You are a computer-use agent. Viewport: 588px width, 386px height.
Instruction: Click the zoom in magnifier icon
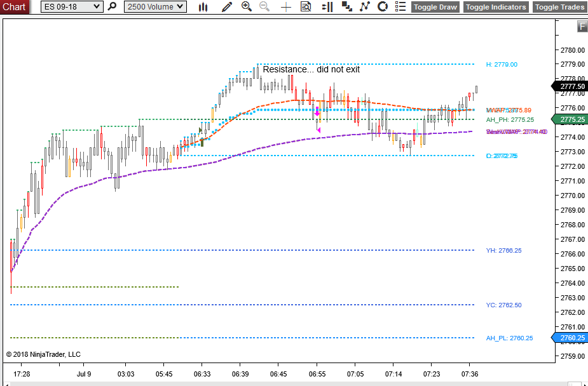[x=247, y=6]
